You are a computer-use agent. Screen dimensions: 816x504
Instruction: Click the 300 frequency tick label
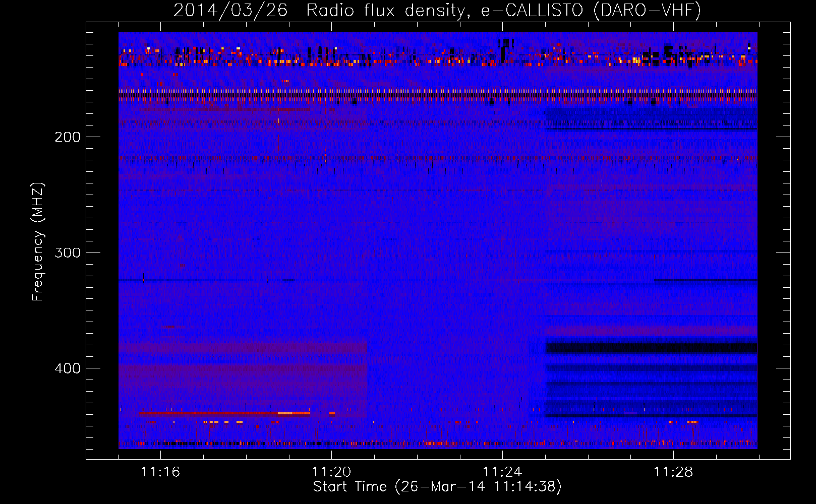[x=68, y=253]
